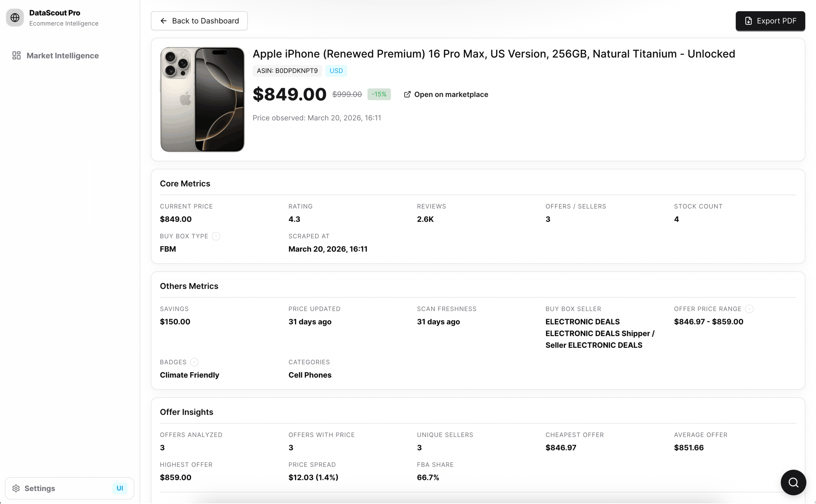The image size is (816, 504).
Task: Click the green -15% discount badge
Action: pos(379,94)
